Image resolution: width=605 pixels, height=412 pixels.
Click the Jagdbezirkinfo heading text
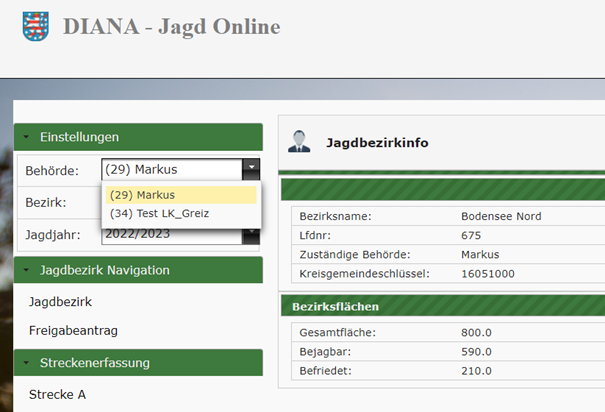377,143
